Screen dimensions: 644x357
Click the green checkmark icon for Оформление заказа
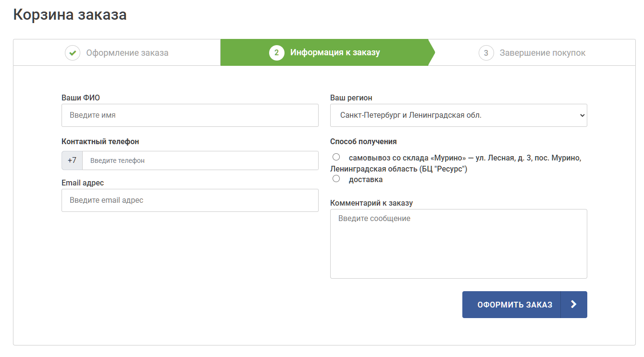(x=73, y=53)
